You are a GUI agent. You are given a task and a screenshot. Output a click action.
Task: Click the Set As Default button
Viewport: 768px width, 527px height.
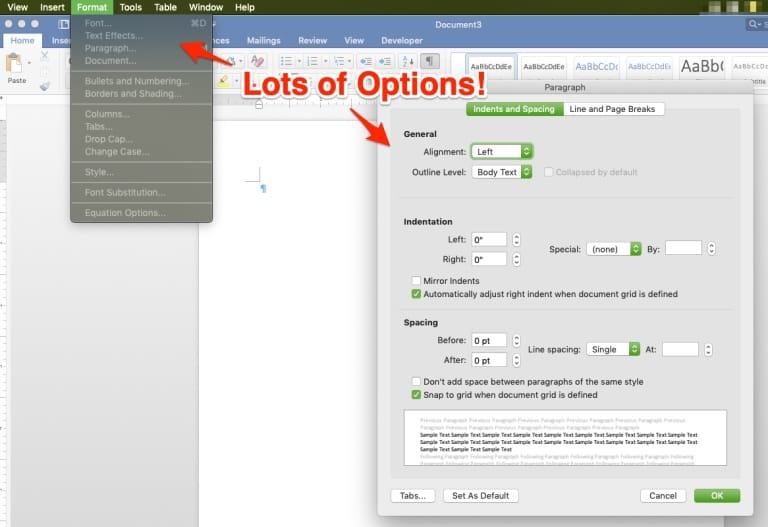point(480,496)
